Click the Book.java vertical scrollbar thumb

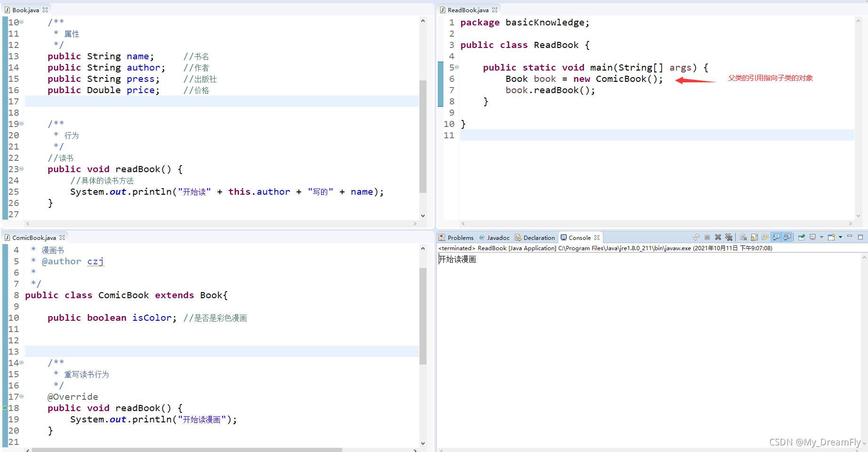point(423,136)
